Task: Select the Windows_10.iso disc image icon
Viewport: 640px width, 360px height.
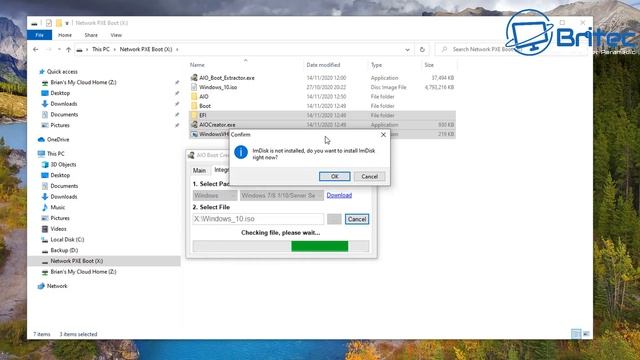Action: [194, 87]
